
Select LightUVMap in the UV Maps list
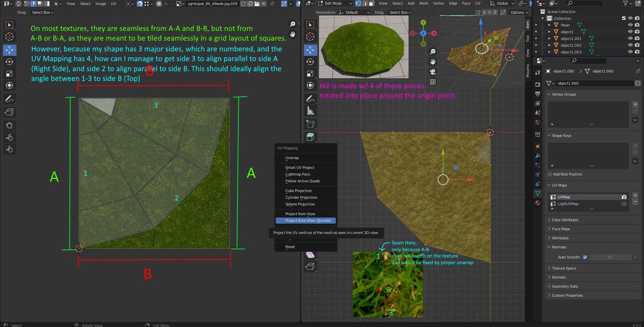point(568,204)
